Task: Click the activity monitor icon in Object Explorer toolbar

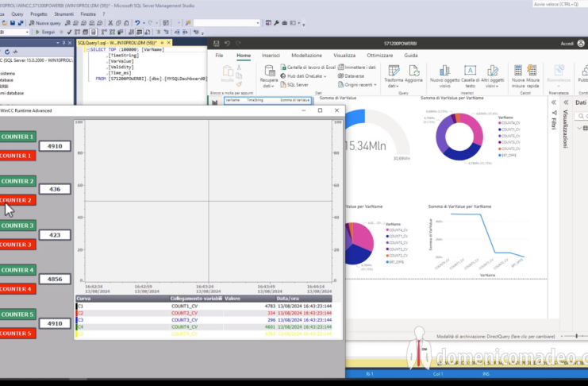Action: 15,52
